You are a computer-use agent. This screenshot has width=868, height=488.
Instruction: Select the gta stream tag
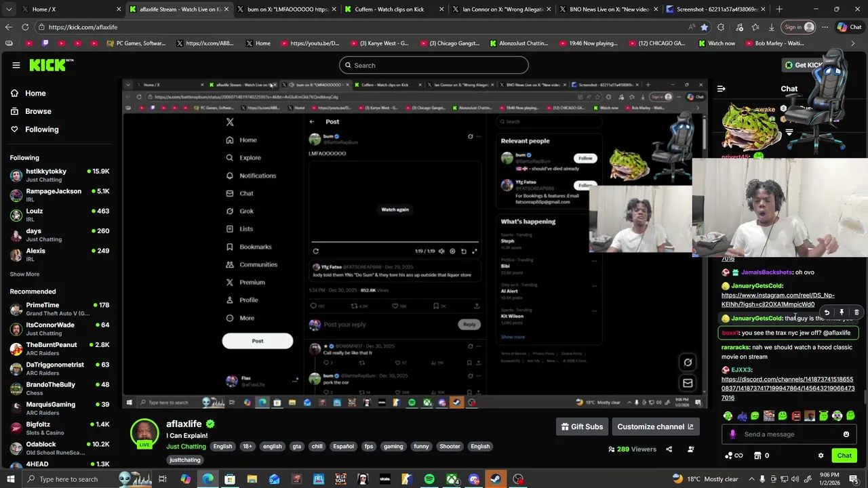[296, 447]
